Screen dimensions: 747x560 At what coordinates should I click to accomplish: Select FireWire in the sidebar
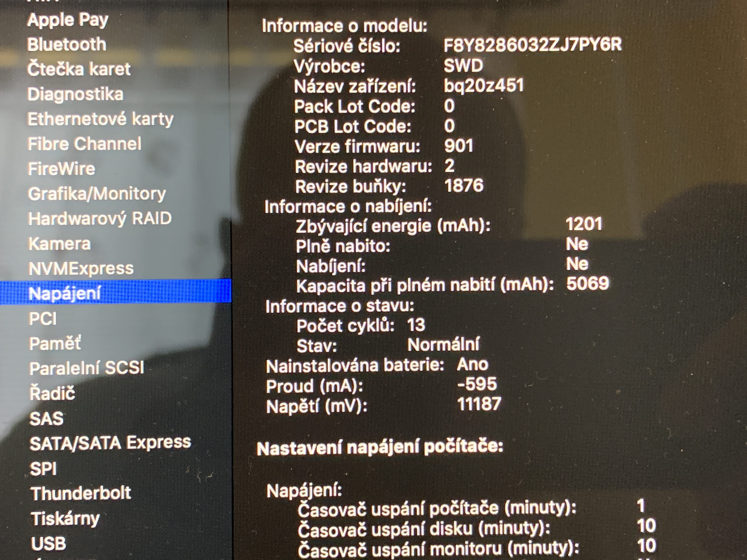tap(62, 169)
